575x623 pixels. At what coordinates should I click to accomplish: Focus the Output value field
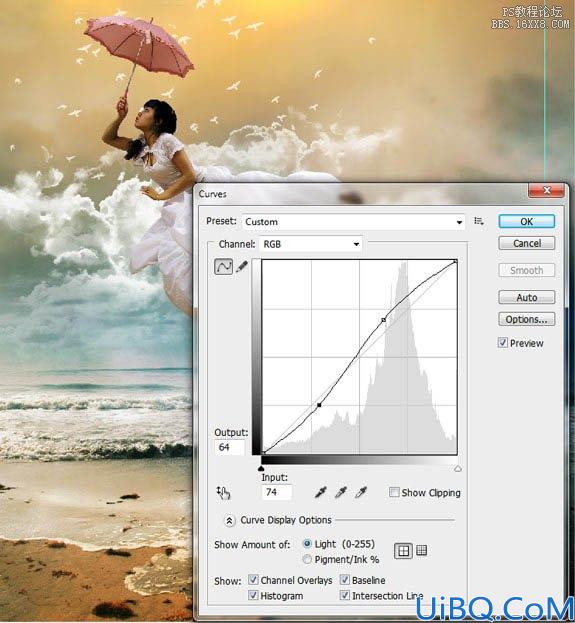click(x=230, y=447)
